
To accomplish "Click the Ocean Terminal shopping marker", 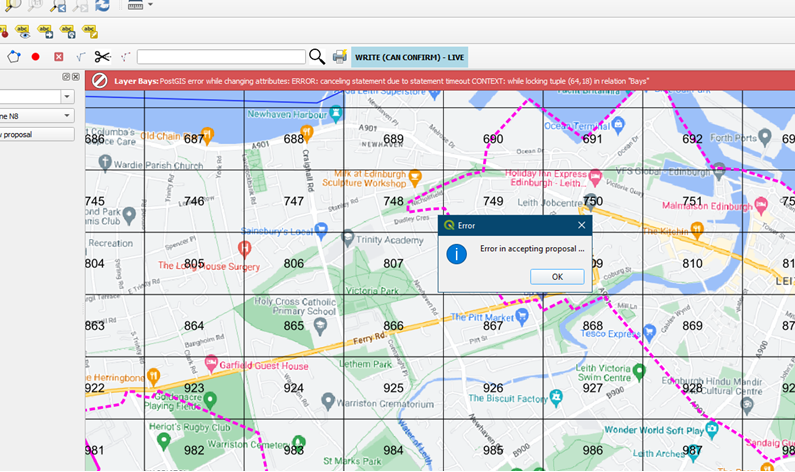I will tap(618, 125).
